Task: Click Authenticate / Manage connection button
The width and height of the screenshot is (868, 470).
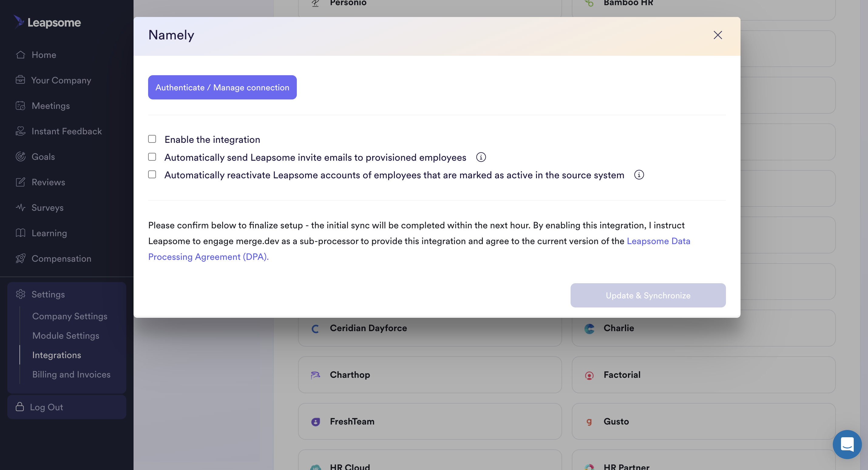Action: tap(222, 87)
